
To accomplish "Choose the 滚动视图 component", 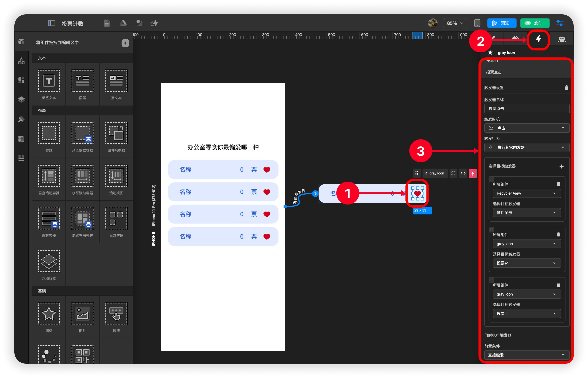I will coord(116,179).
